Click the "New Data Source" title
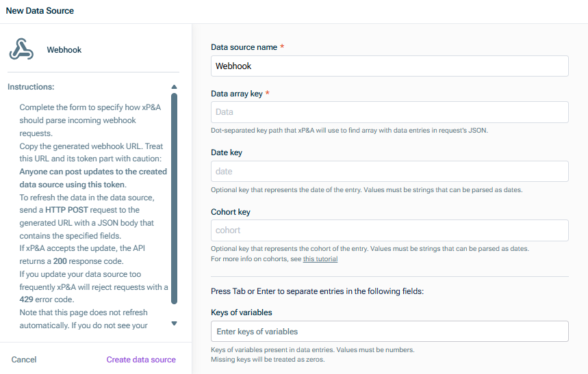The image size is (588, 374). pos(40,10)
